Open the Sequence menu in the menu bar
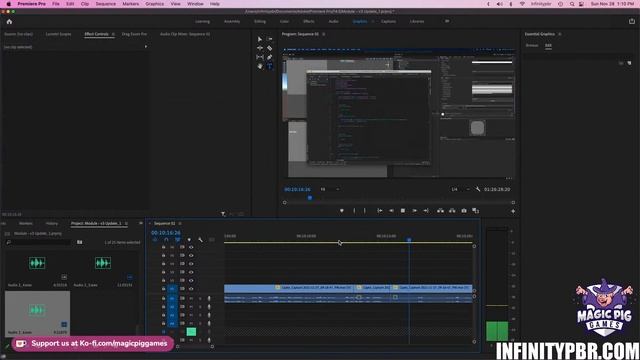 click(106, 4)
